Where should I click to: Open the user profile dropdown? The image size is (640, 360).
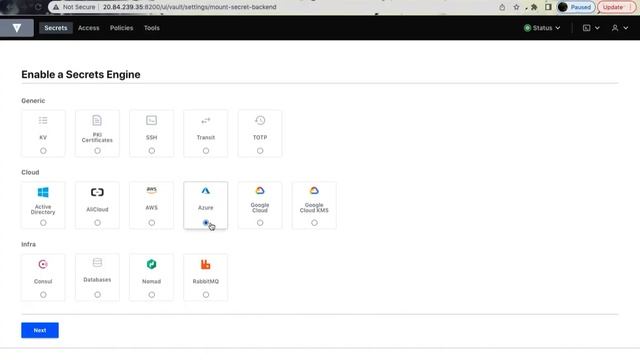click(x=620, y=28)
